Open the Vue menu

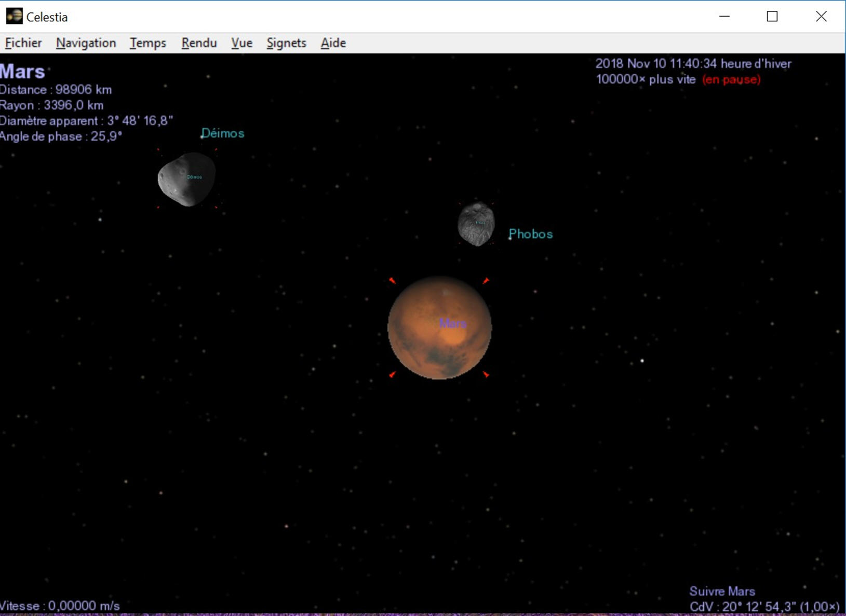tap(241, 43)
